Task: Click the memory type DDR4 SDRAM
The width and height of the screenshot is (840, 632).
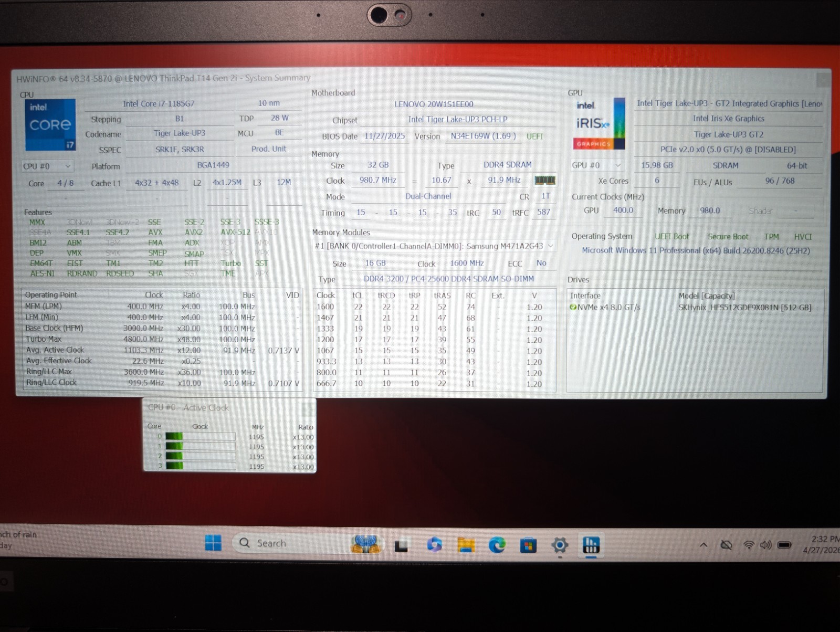Action: pyautogui.click(x=507, y=165)
